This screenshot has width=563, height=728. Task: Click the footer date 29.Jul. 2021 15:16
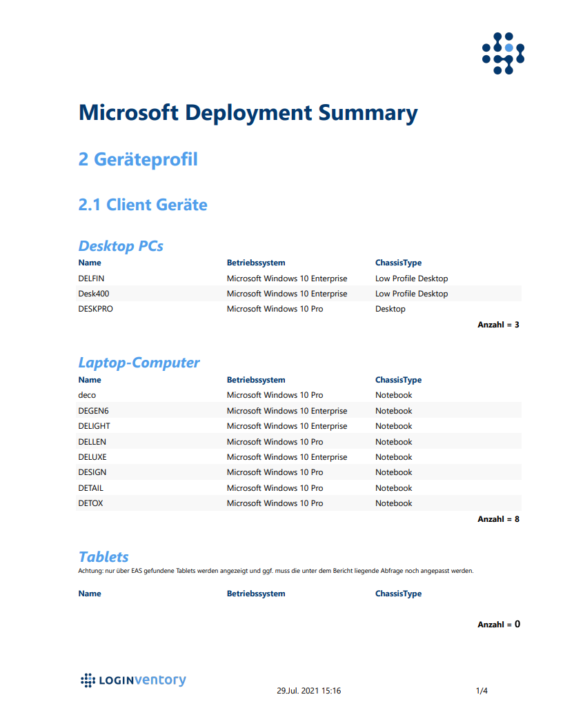(309, 691)
